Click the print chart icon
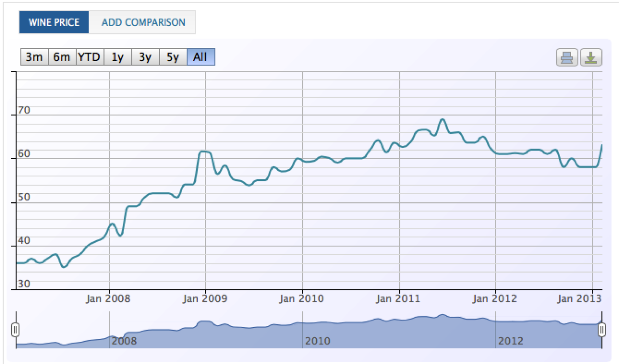The height and width of the screenshot is (364, 619). tap(567, 58)
